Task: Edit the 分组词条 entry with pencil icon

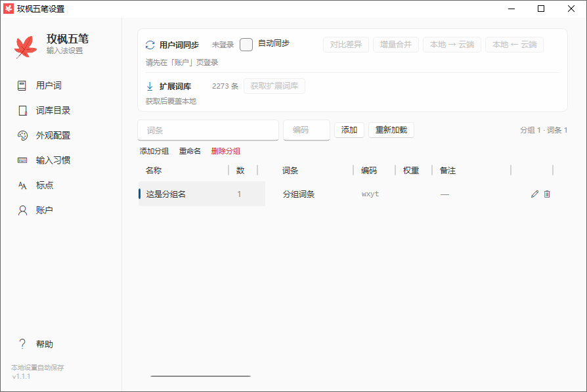Action: [534, 194]
